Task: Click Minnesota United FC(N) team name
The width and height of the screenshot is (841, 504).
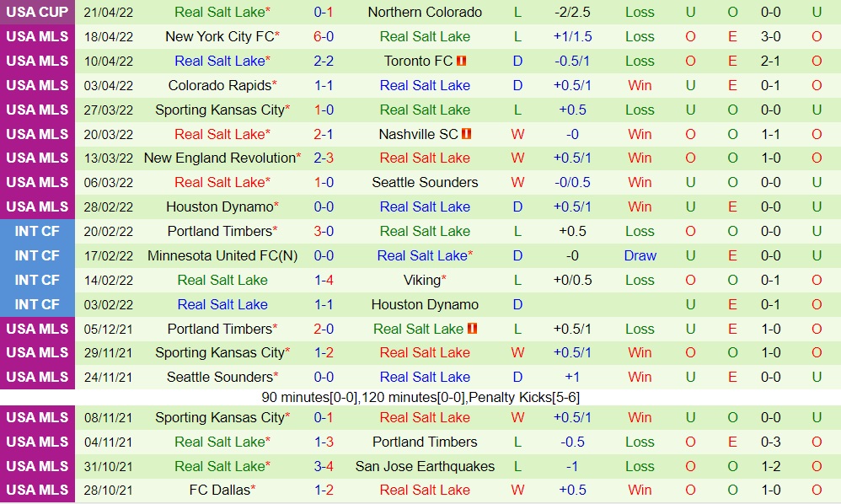Action: click(222, 256)
